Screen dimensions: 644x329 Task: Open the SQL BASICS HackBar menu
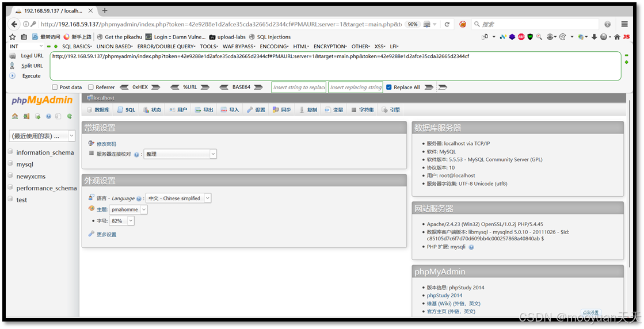point(77,47)
